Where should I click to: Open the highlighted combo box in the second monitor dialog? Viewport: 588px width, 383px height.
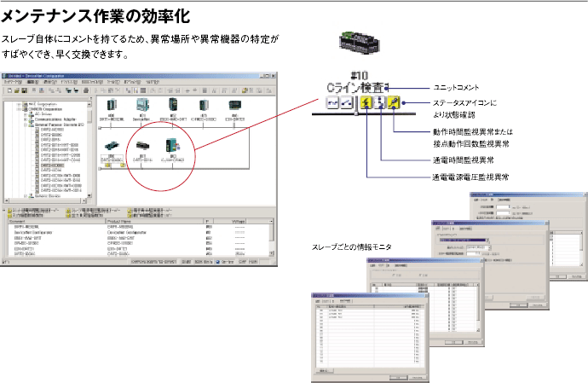click(x=464, y=240)
